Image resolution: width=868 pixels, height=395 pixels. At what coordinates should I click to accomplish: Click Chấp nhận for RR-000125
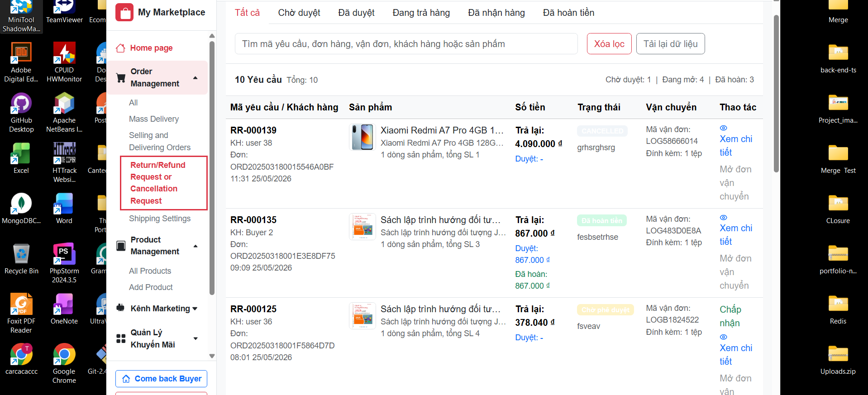pyautogui.click(x=730, y=316)
